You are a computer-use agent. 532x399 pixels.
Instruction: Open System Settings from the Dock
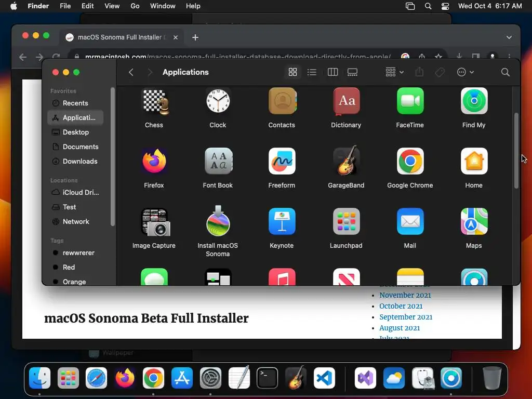tap(210, 378)
